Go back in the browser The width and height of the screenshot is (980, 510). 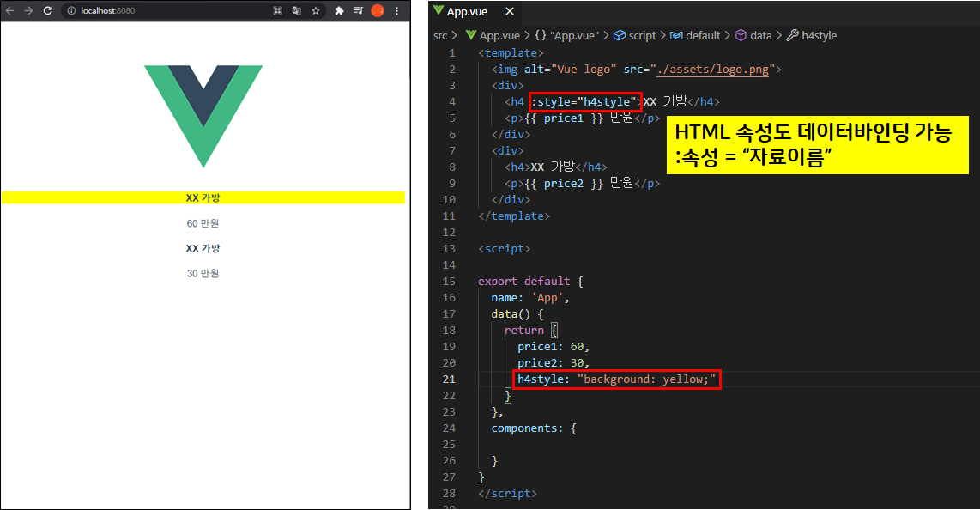(10, 10)
